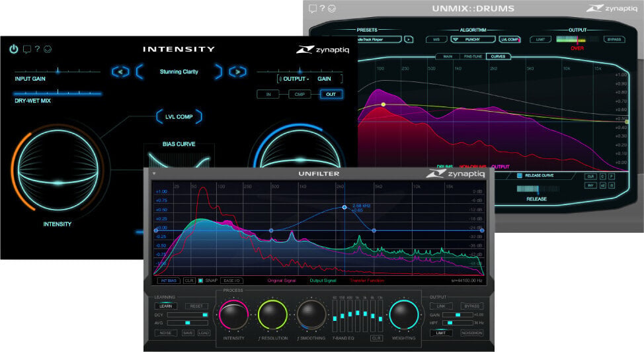Click the Unfilter f Smoothing knob
Image resolution: width=644 pixels, height=352 pixels.
tap(311, 316)
